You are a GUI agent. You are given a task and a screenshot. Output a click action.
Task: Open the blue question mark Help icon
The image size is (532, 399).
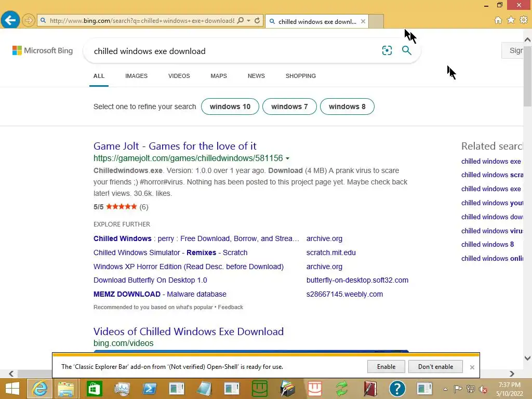[397, 389]
